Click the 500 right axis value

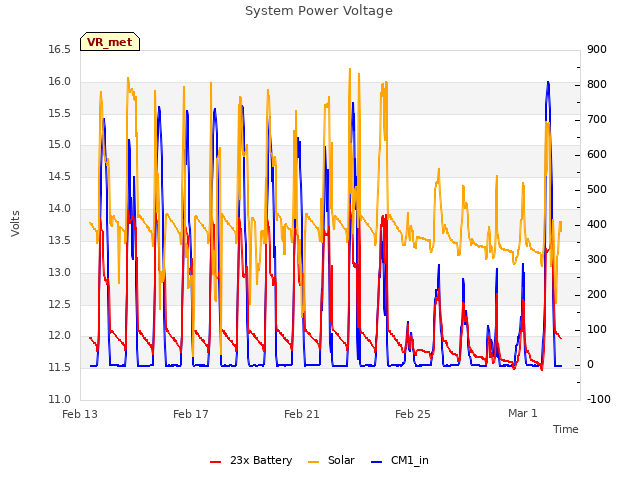(x=597, y=190)
